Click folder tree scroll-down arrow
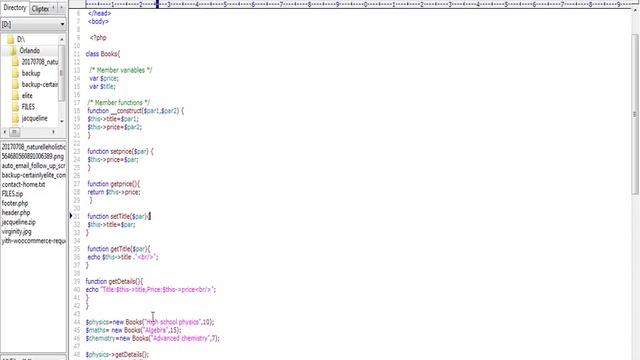 tap(62, 121)
